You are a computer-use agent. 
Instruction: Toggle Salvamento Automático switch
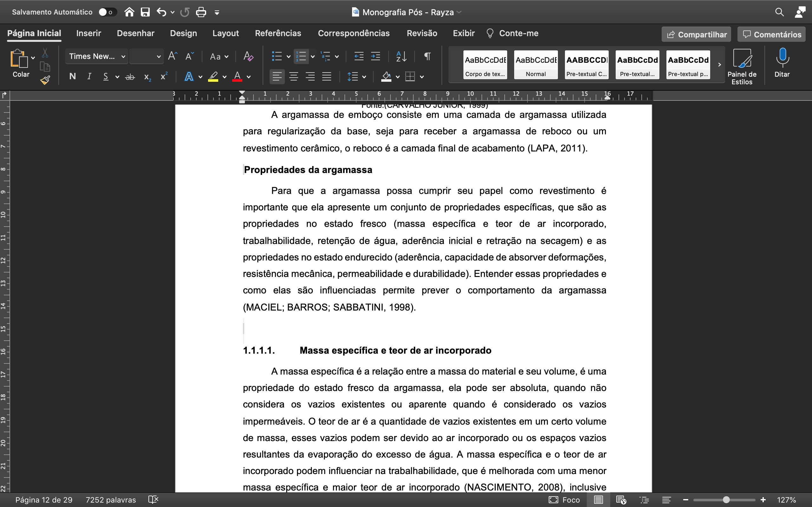(108, 12)
